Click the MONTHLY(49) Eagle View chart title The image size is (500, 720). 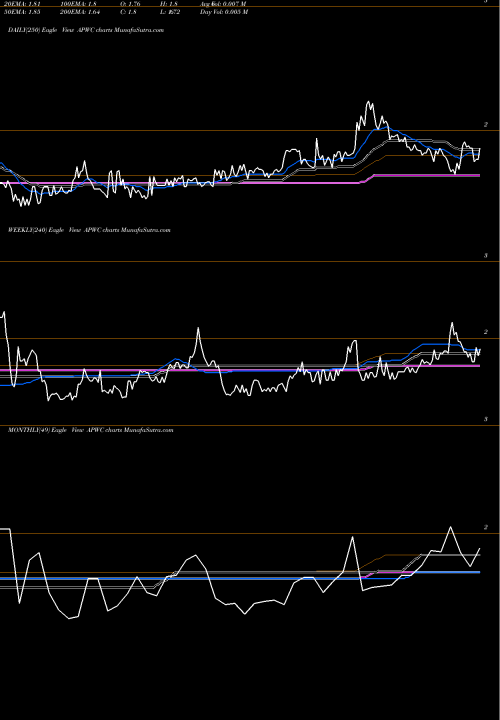tap(90, 430)
